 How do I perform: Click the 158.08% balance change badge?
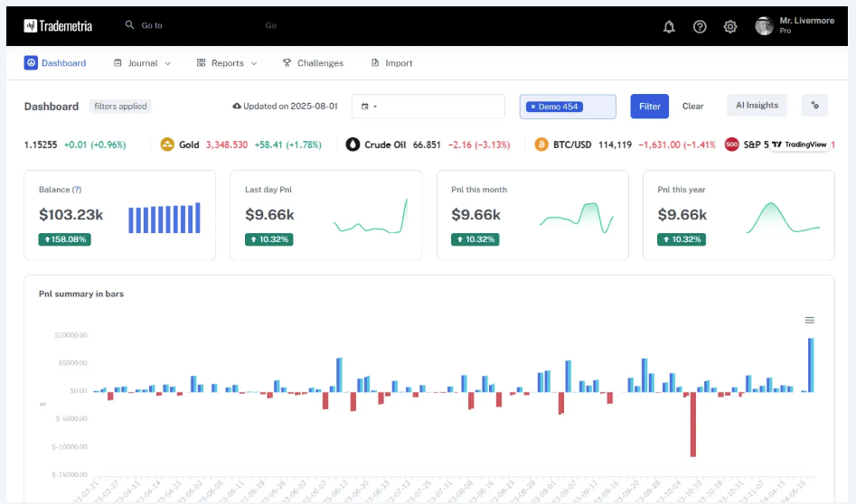[64, 239]
